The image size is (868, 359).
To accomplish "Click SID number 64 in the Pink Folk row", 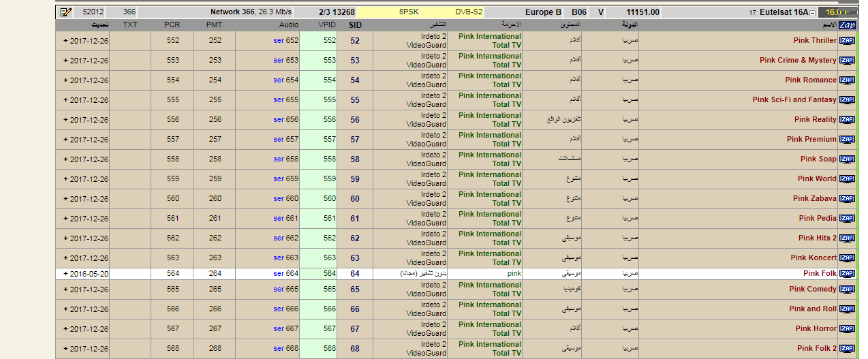I will (x=355, y=274).
